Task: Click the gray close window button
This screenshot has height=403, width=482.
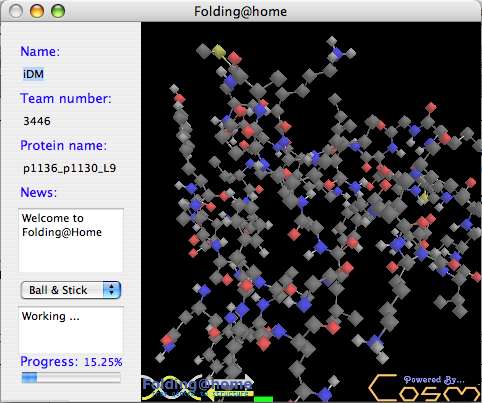Action: point(16,11)
